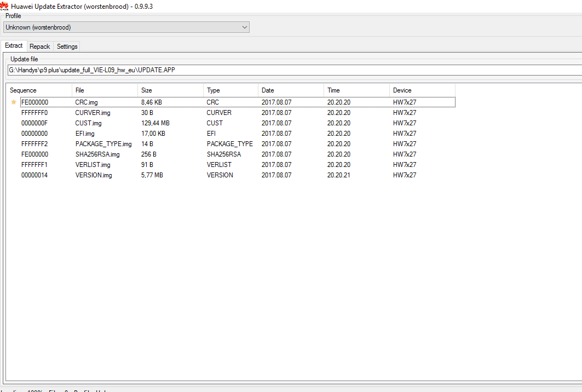This screenshot has height=392, width=582.
Task: Sort by the Device column header
Action: (x=422, y=90)
